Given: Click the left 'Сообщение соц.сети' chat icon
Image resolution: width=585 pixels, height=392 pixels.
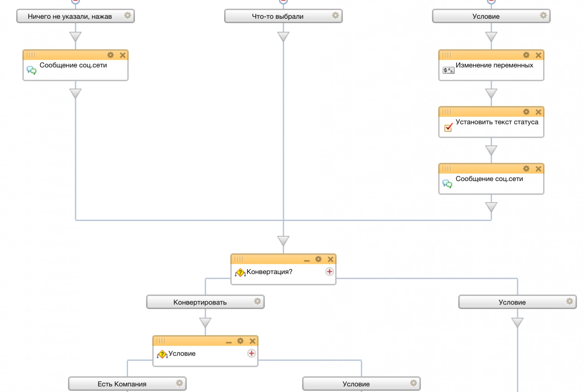Looking at the screenshot, I should pyautogui.click(x=31, y=70).
